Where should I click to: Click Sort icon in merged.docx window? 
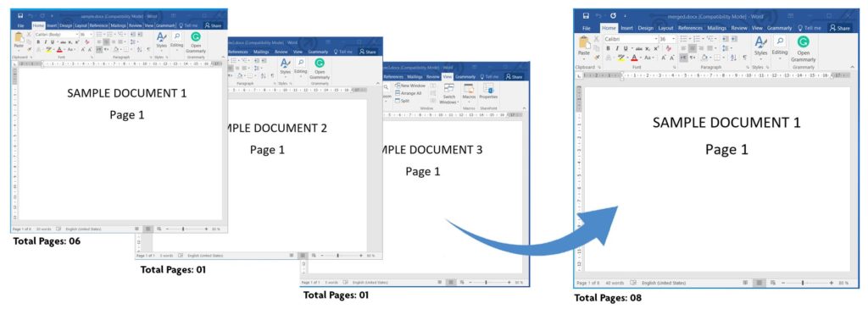pyautogui.click(x=733, y=58)
